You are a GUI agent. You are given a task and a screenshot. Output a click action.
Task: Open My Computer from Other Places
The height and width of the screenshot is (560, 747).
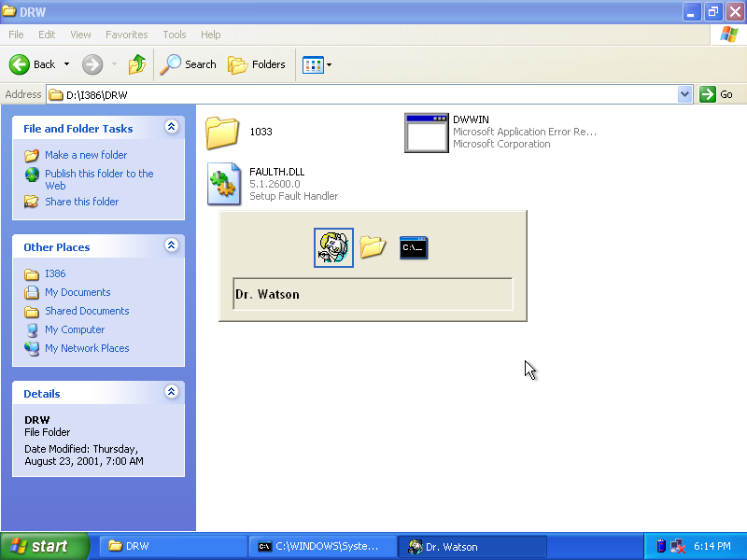coord(75,329)
